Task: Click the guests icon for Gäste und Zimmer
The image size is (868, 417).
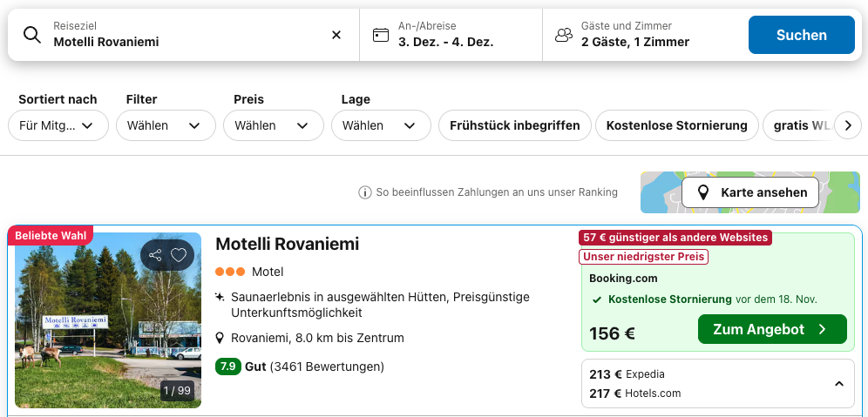Action: coord(564,35)
